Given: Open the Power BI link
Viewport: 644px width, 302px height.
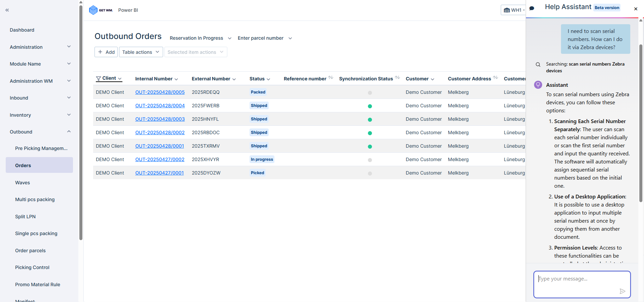Looking at the screenshot, I should 128,10.
